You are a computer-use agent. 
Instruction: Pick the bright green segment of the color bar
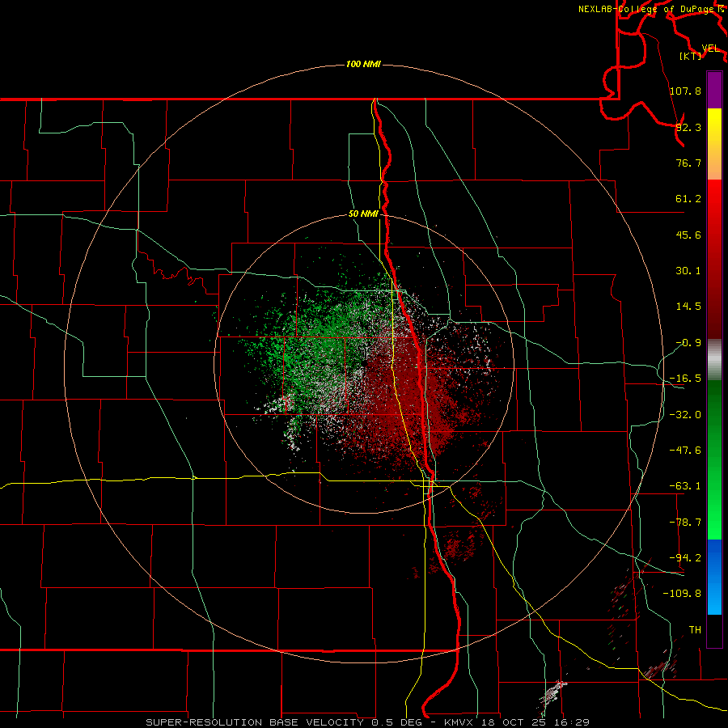point(714,459)
